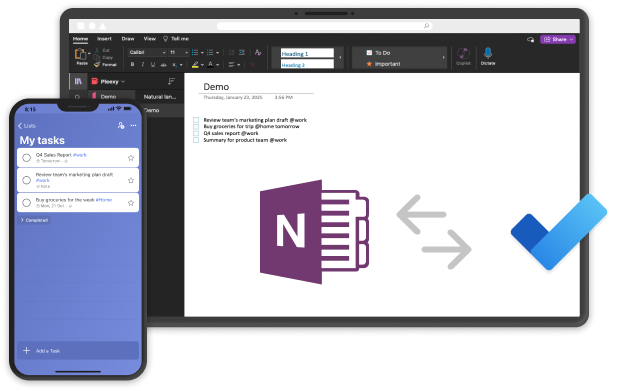Click the sort pages icon

(171, 81)
